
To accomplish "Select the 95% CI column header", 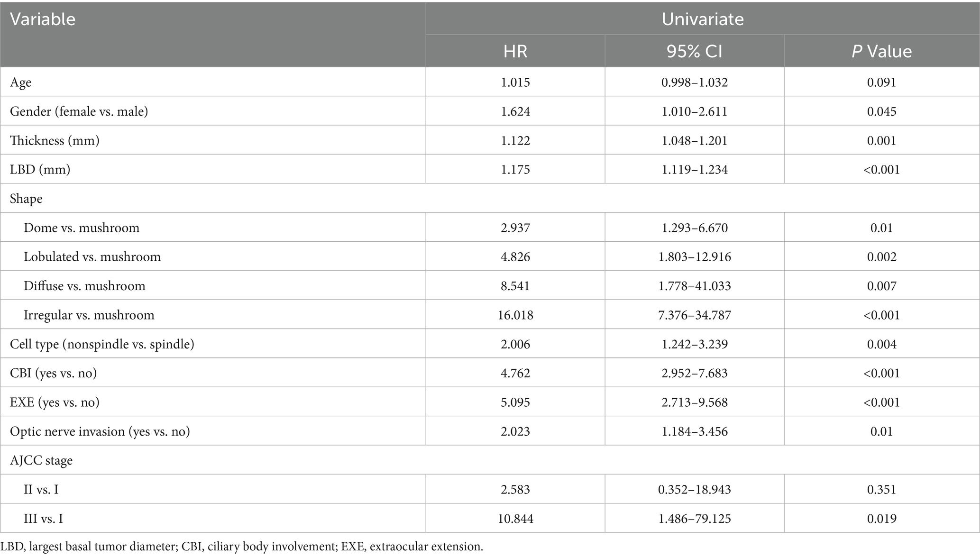I will tap(694, 51).
